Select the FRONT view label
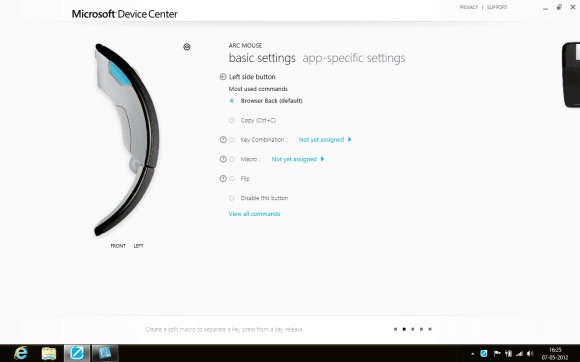 pos(118,246)
